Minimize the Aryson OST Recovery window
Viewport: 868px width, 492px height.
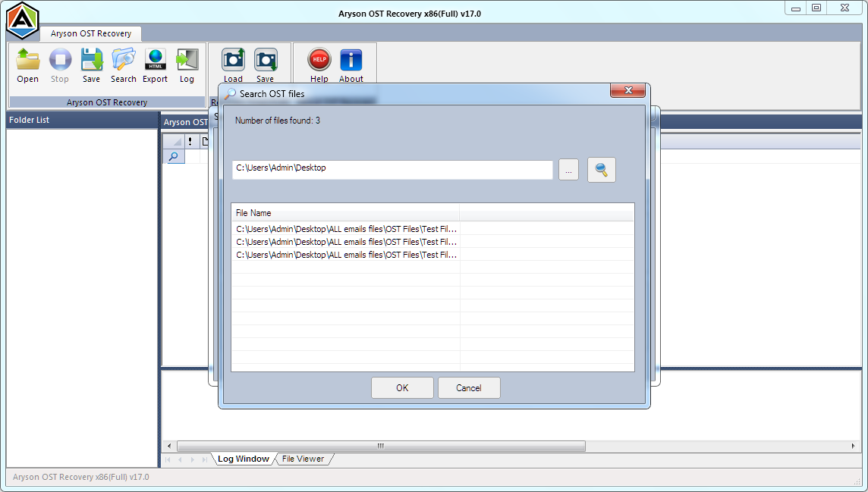795,8
